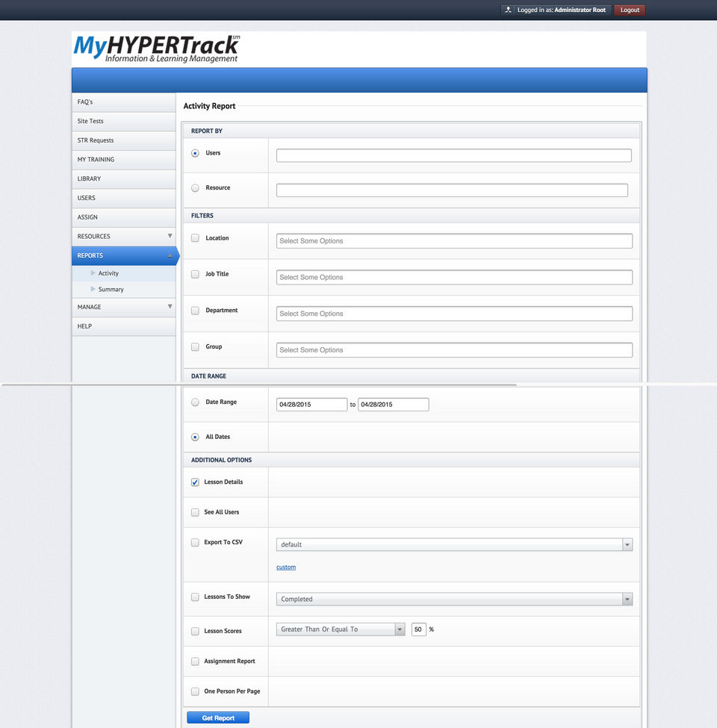Open ASSIGN in the sidebar
Viewport: 717px width, 728px height.
124,217
